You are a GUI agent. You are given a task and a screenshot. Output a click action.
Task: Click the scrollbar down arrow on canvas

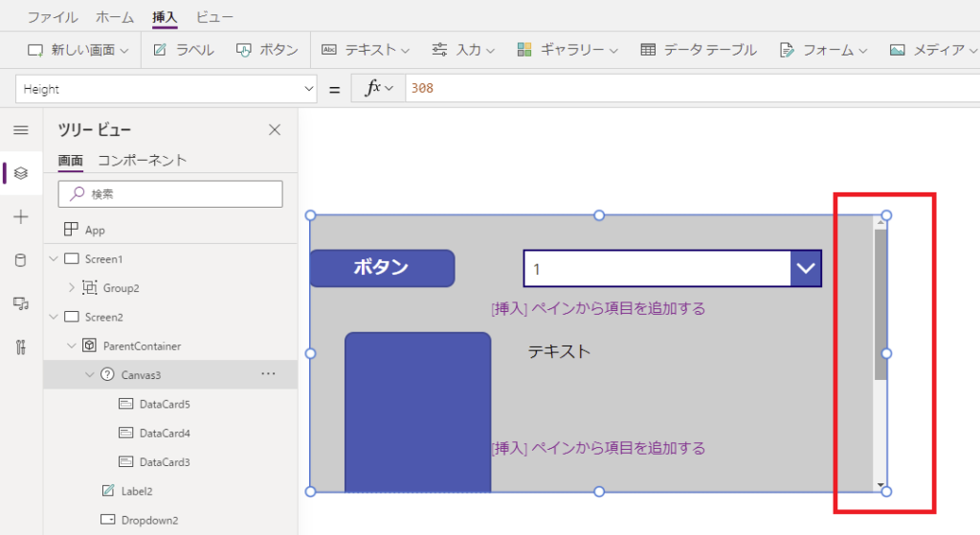pyautogui.click(x=880, y=485)
